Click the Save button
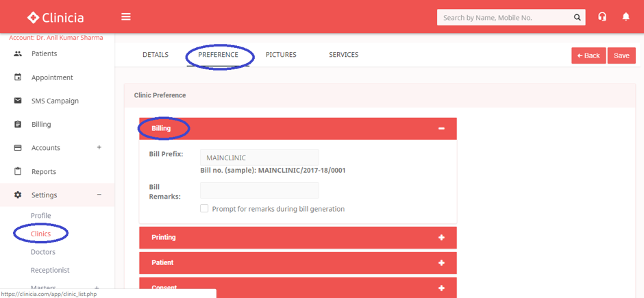The height and width of the screenshot is (298, 644). point(621,55)
